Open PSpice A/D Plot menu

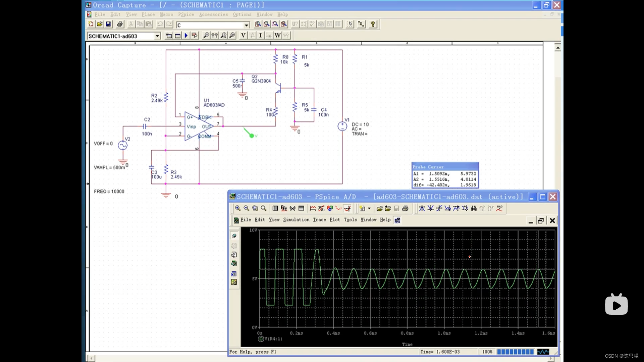(x=334, y=220)
